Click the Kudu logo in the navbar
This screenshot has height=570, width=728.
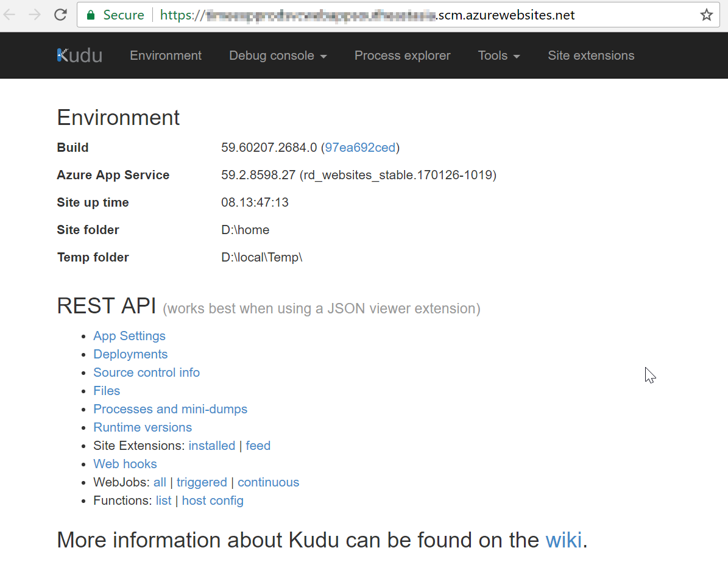click(x=79, y=55)
